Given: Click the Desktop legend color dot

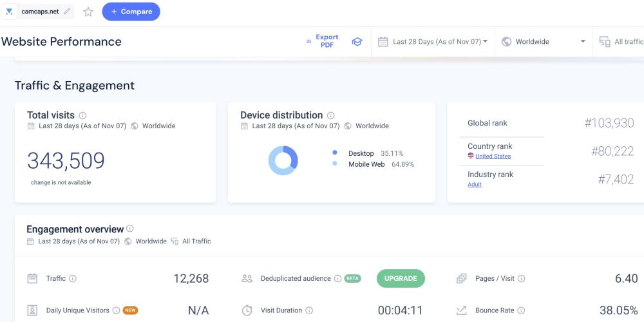Looking at the screenshot, I should (335, 153).
